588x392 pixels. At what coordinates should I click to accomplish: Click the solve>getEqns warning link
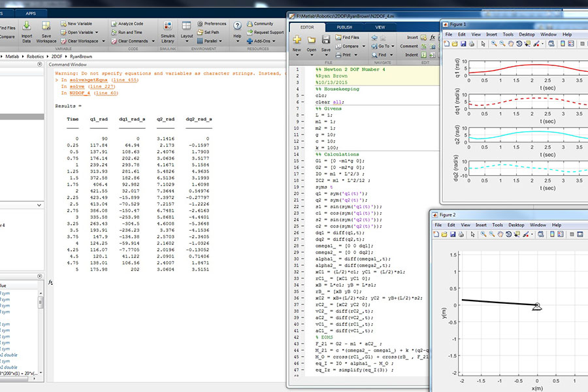coord(88,80)
